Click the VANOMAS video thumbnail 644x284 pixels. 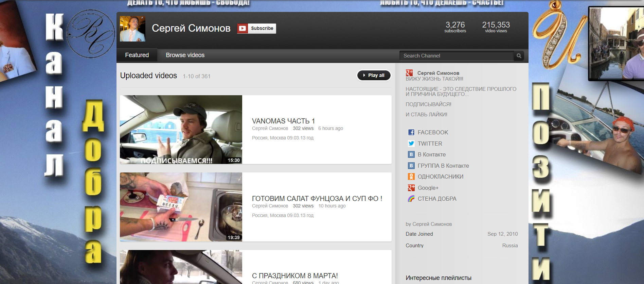tap(181, 130)
